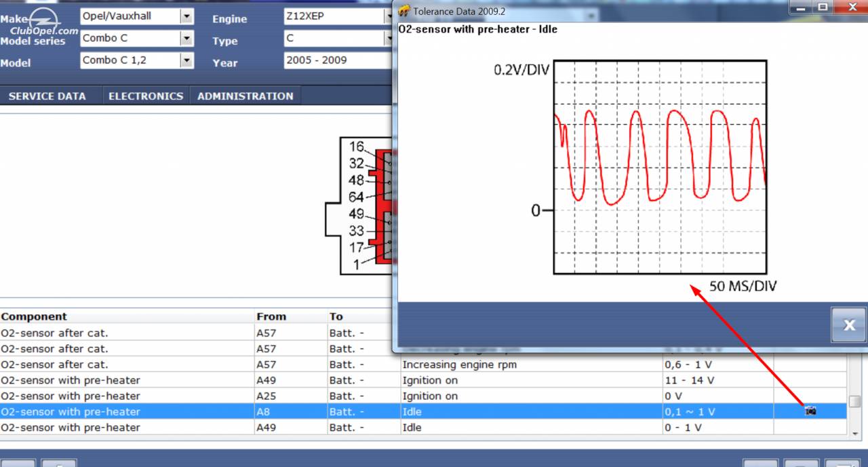Click connector pin label 48

pos(357,181)
